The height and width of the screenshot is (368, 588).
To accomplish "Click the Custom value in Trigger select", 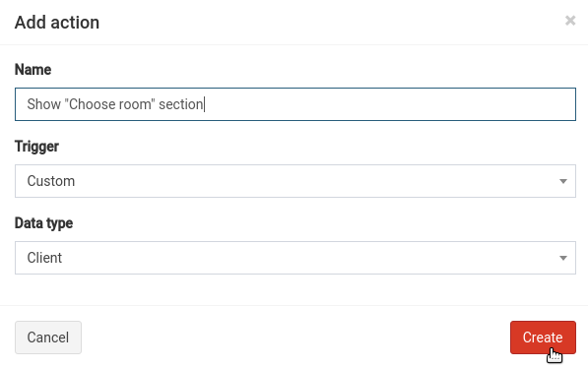I will (x=51, y=181).
